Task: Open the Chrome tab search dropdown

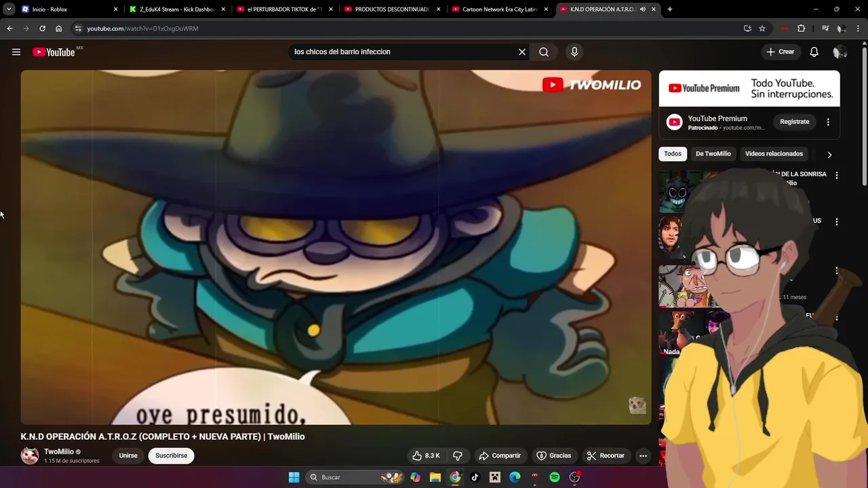Action: (9, 9)
